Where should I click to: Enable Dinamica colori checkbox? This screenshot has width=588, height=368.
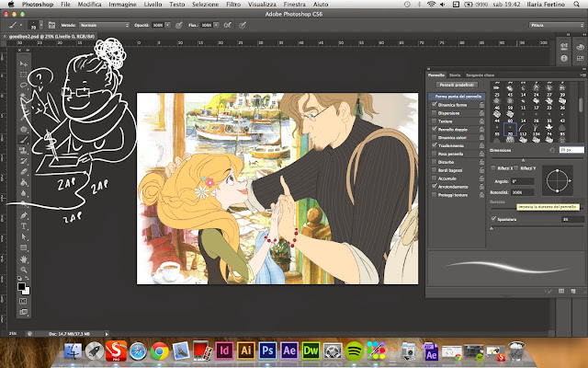coord(435,137)
